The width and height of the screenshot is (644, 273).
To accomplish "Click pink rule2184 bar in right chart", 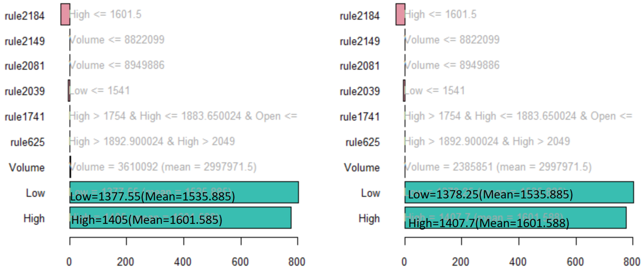I will pos(400,14).
